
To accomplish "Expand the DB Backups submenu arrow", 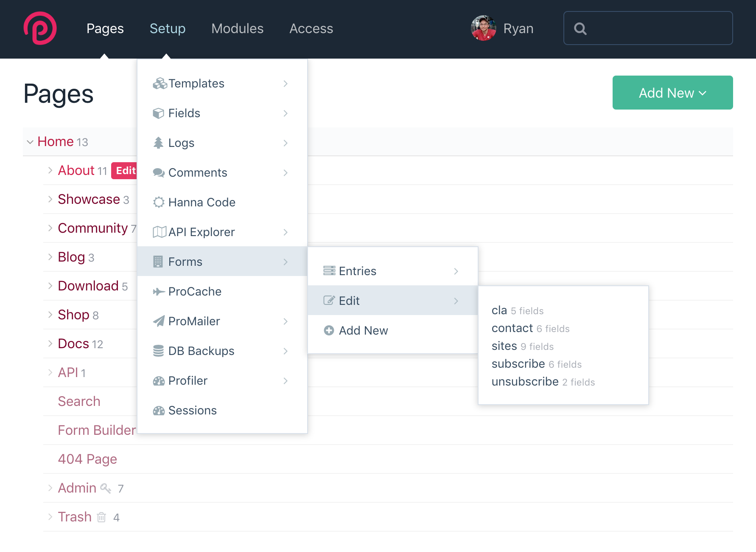I will point(286,351).
